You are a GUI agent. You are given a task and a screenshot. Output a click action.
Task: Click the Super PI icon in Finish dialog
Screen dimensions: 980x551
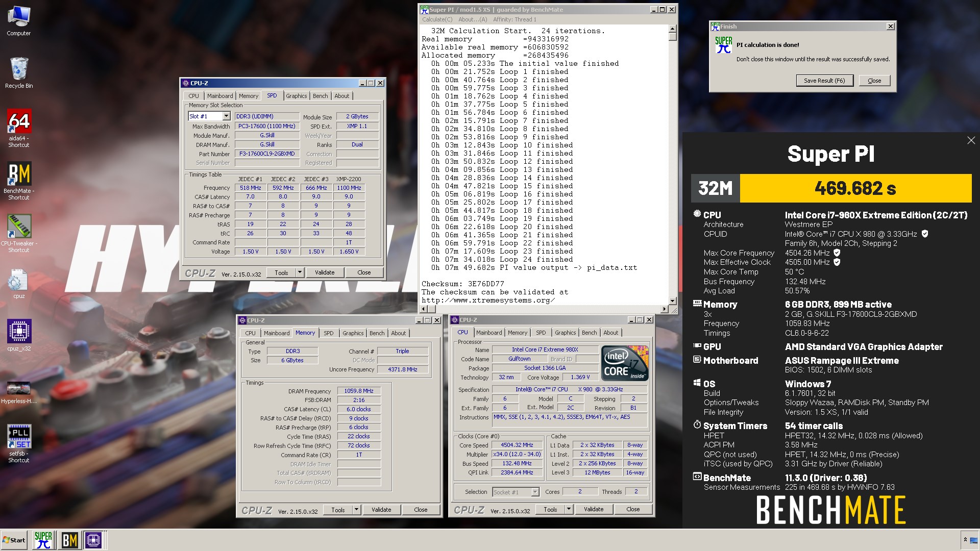point(723,45)
